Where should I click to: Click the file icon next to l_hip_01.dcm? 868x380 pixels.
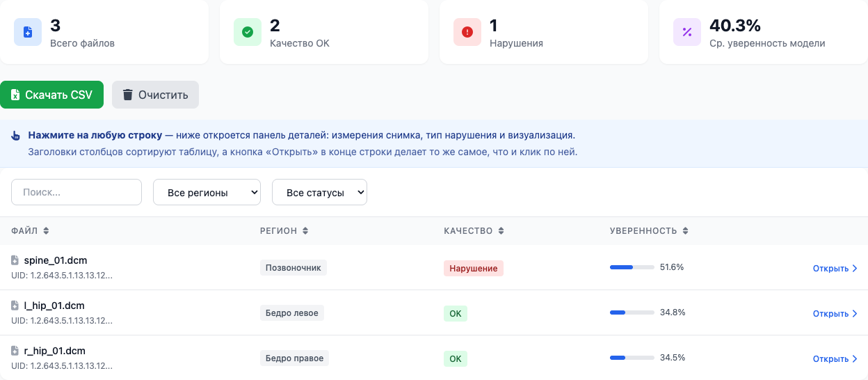click(x=15, y=306)
